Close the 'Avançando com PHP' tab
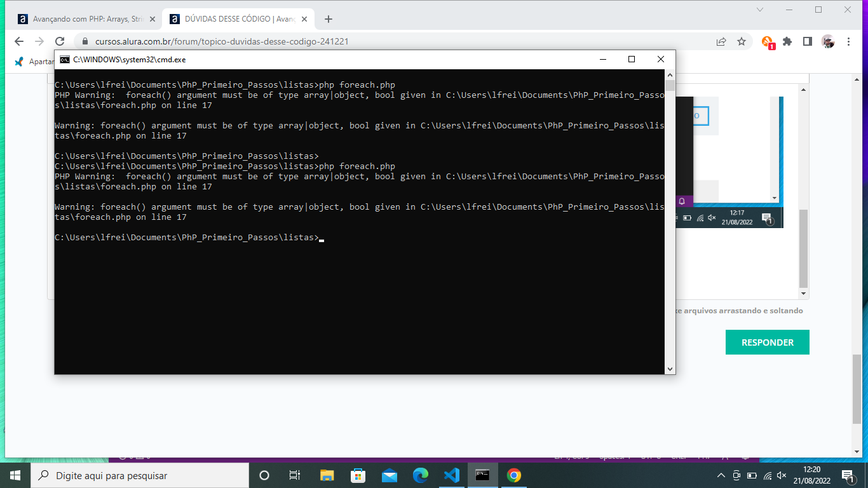This screenshot has height=488, width=868. pyautogui.click(x=152, y=19)
